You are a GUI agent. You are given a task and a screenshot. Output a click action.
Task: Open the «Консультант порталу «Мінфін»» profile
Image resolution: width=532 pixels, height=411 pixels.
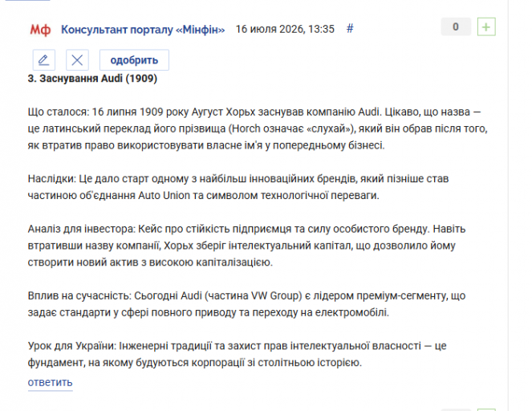pyautogui.click(x=143, y=30)
